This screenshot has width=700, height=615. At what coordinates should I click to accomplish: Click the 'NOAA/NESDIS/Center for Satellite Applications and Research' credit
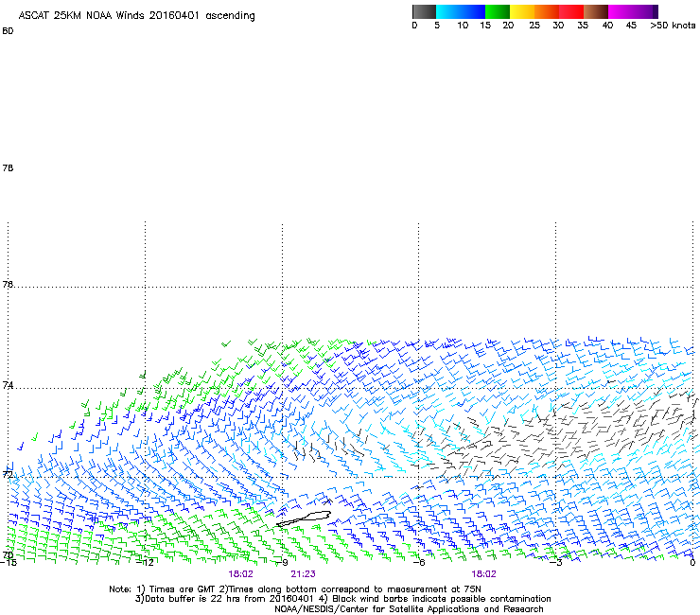click(409, 609)
